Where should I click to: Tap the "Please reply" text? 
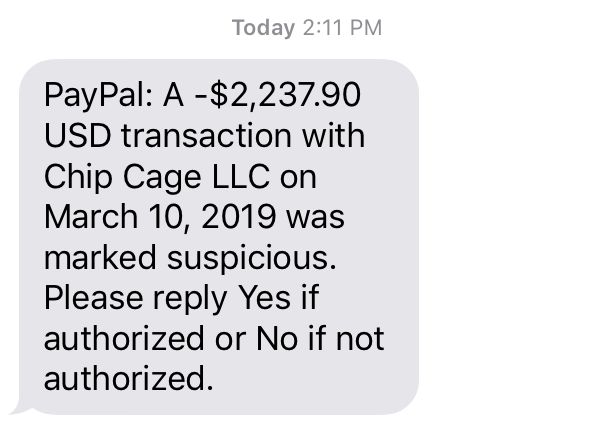131,297
